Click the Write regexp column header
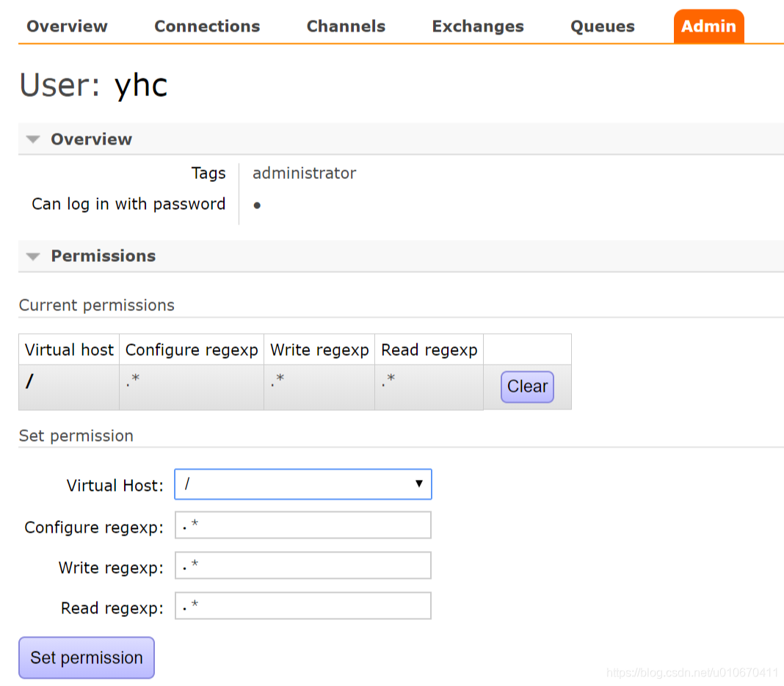The height and width of the screenshot is (686, 784). pos(319,349)
